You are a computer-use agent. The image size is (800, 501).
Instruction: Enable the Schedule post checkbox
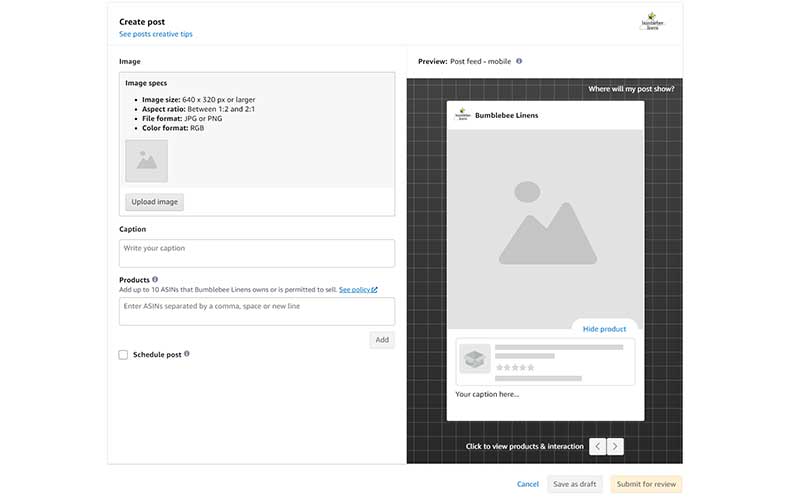tap(123, 355)
